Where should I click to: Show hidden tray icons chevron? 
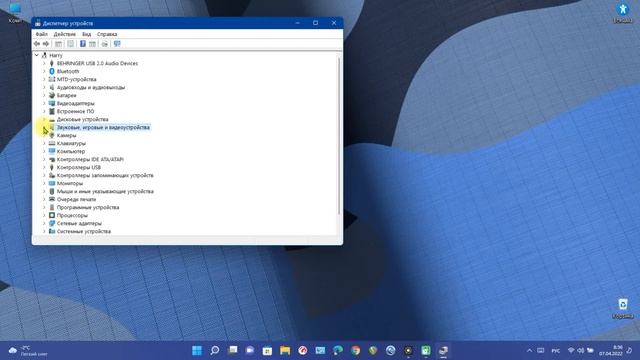529,350
